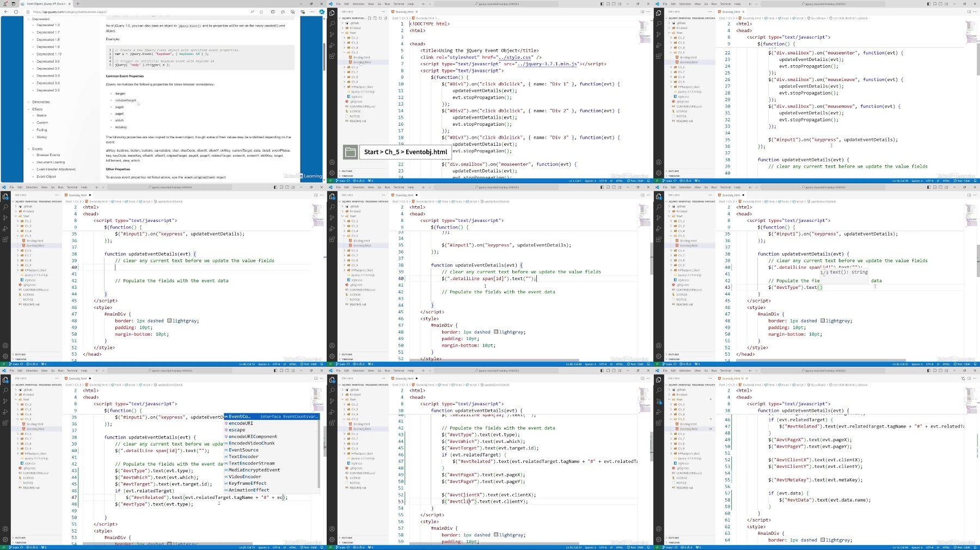Open Accounts icon in top-center VS Code frame
This screenshot has width=980, height=550.
coord(332,162)
